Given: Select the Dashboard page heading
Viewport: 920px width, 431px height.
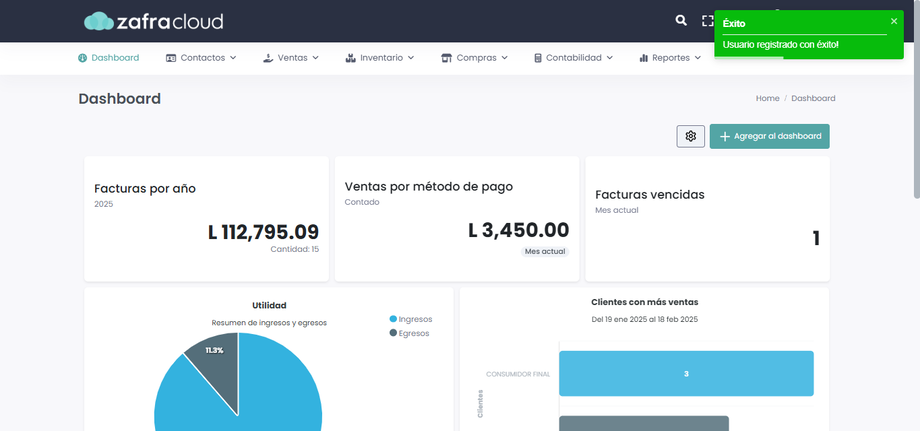Looking at the screenshot, I should click(120, 99).
